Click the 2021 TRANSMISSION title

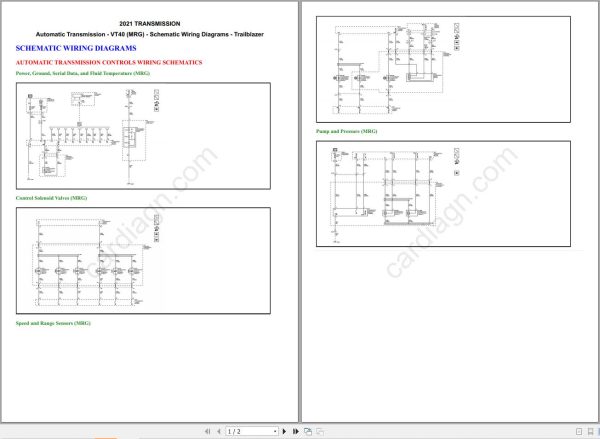click(150, 24)
